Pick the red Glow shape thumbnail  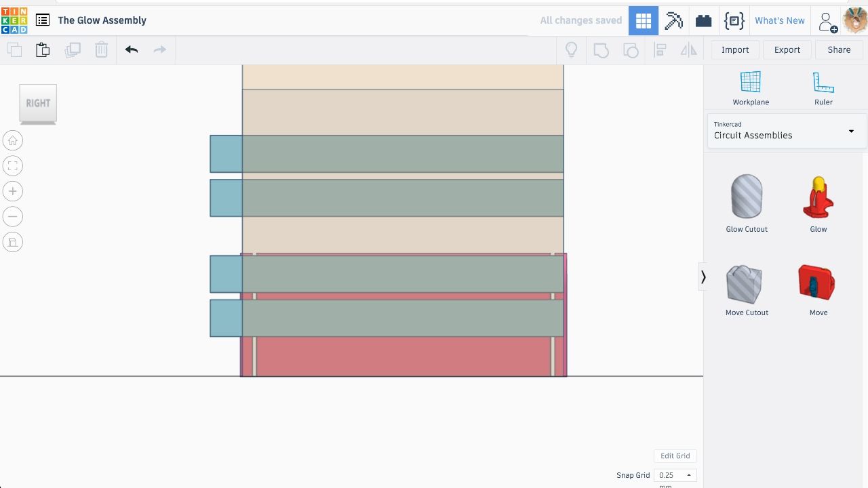818,198
